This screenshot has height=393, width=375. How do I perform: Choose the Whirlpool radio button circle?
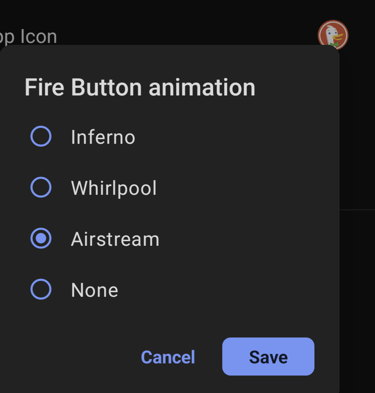pyautogui.click(x=41, y=187)
